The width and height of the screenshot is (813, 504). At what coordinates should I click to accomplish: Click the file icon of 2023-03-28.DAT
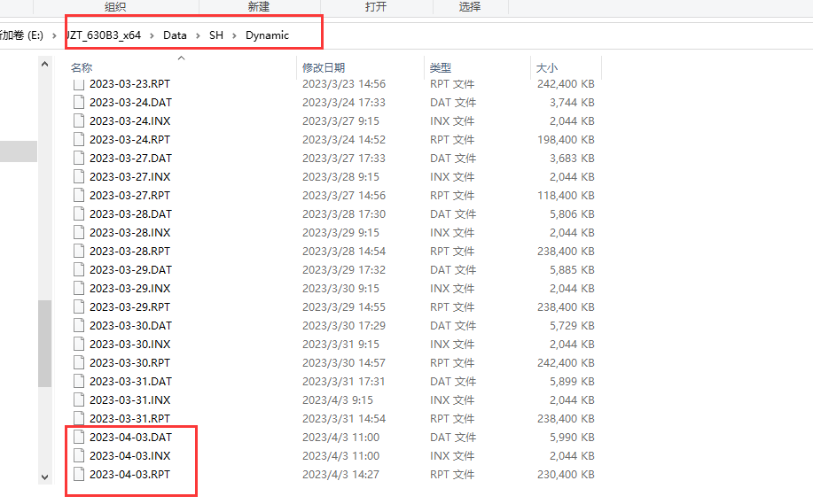79,214
